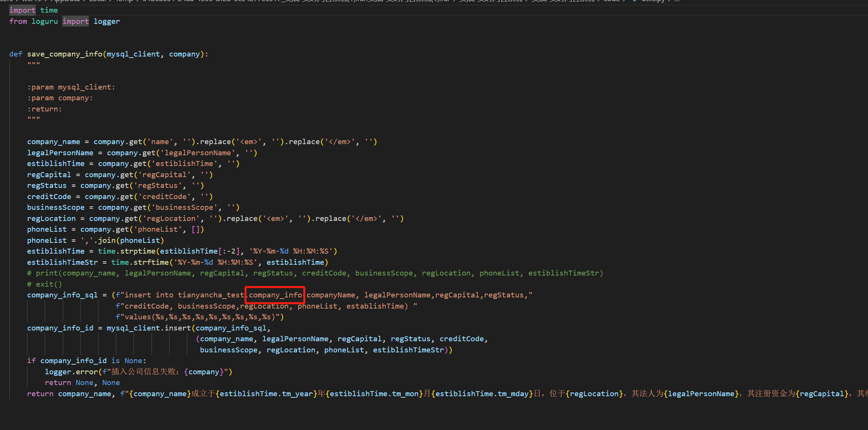Click the strptime method call
868x430 pixels.
coord(138,251)
